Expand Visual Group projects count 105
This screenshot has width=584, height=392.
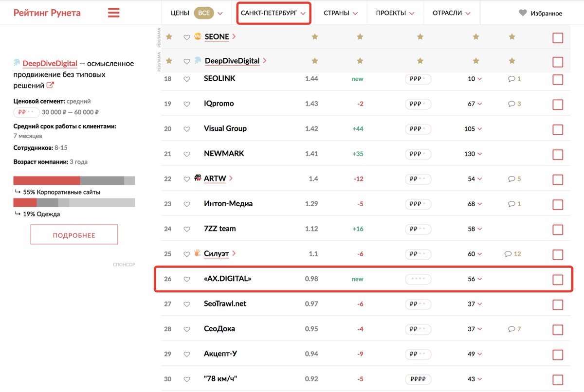coord(473,129)
